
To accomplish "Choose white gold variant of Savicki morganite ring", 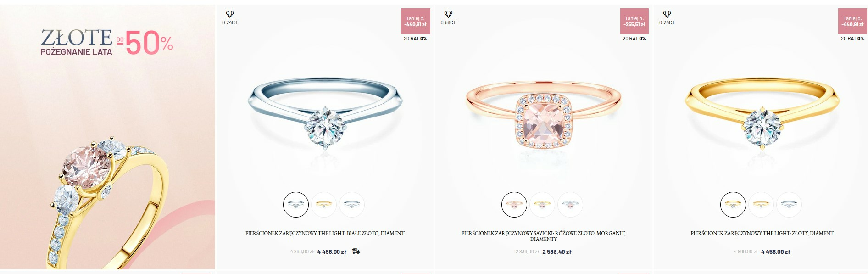I will point(570,205).
